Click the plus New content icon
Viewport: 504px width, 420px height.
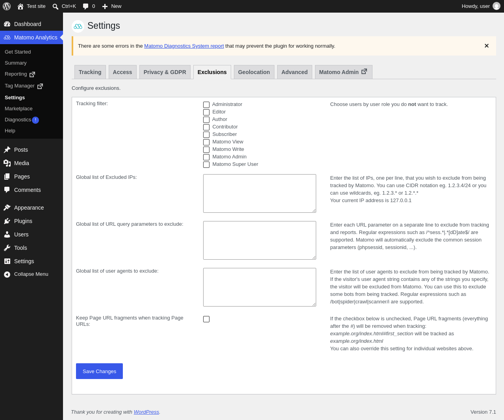pyautogui.click(x=105, y=6)
